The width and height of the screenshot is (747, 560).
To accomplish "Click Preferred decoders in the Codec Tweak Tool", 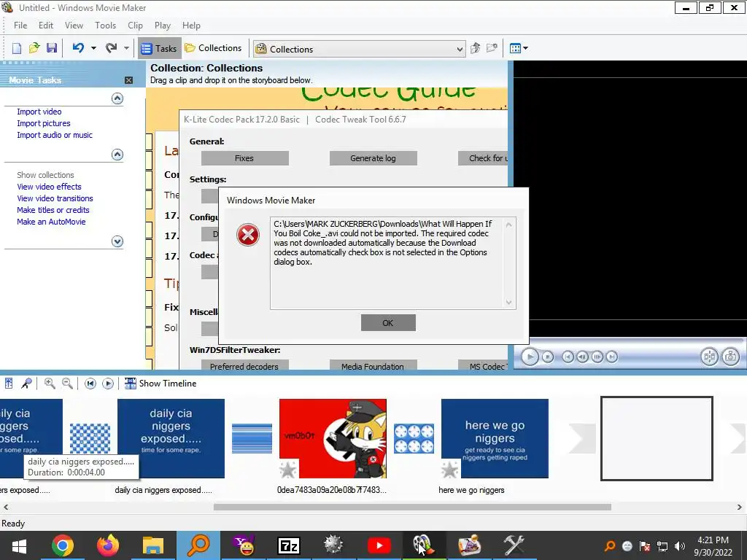I will click(245, 366).
